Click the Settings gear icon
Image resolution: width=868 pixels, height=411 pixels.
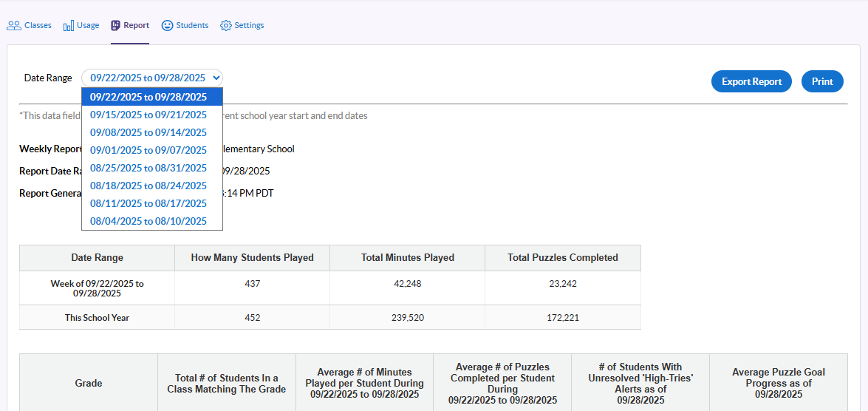tap(225, 25)
